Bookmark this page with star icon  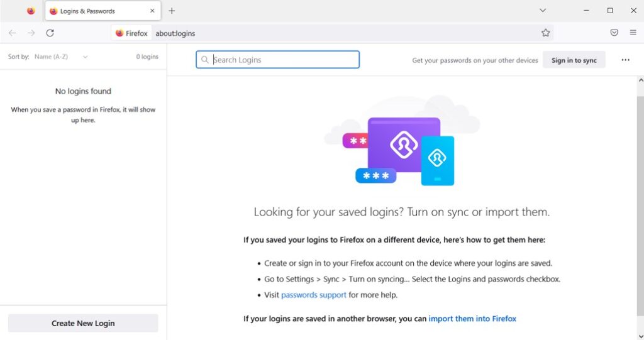tap(545, 33)
